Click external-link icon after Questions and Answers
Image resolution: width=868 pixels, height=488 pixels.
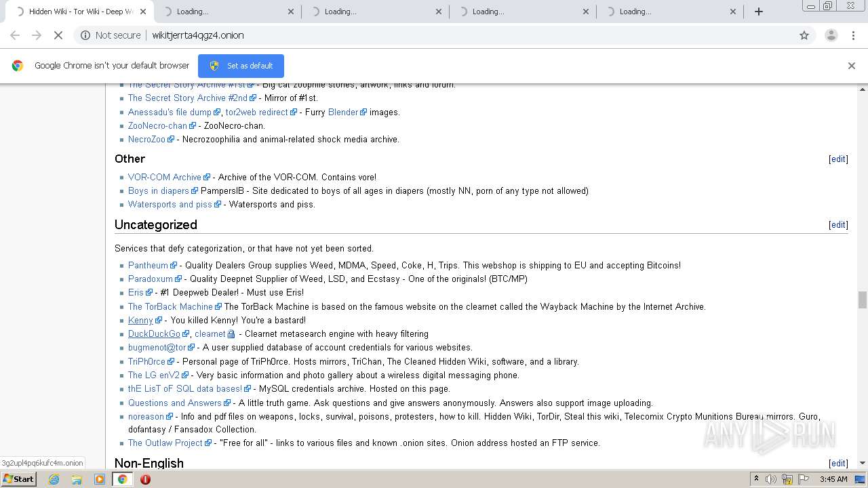click(x=227, y=403)
